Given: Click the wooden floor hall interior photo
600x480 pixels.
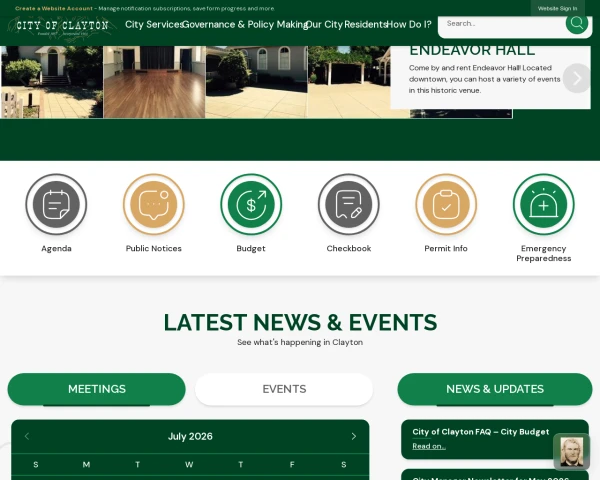Looking at the screenshot, I should coord(155,82).
